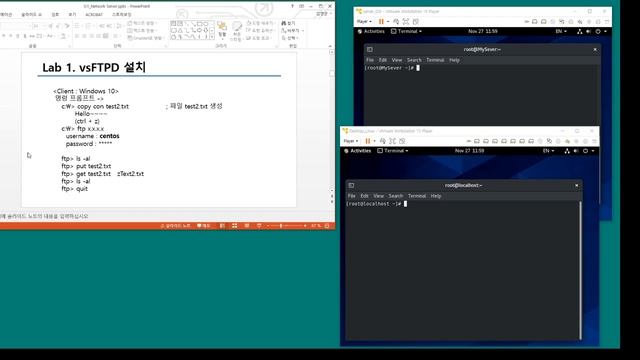
Task: Click PowerPoint Help question mark icon
Action: click(292, 6)
